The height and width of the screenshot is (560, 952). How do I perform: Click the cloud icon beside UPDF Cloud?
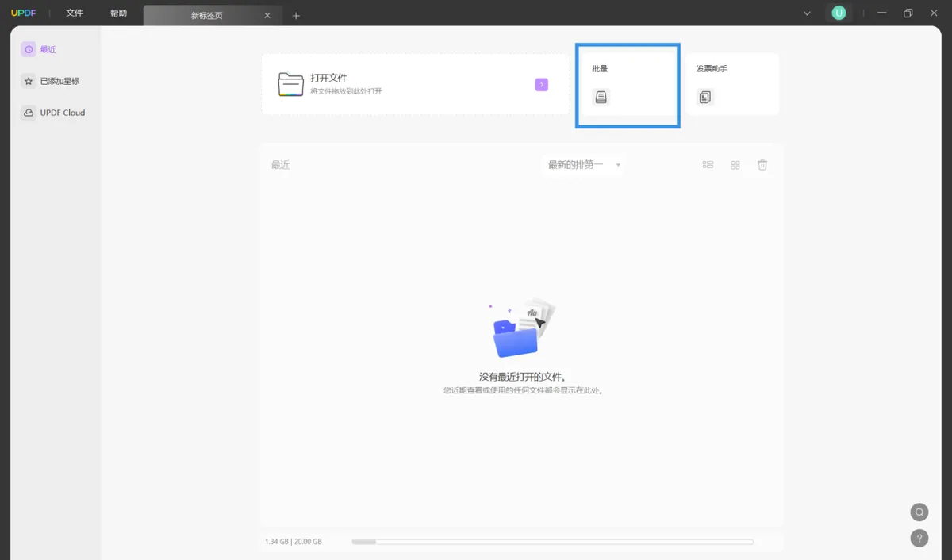[29, 113]
